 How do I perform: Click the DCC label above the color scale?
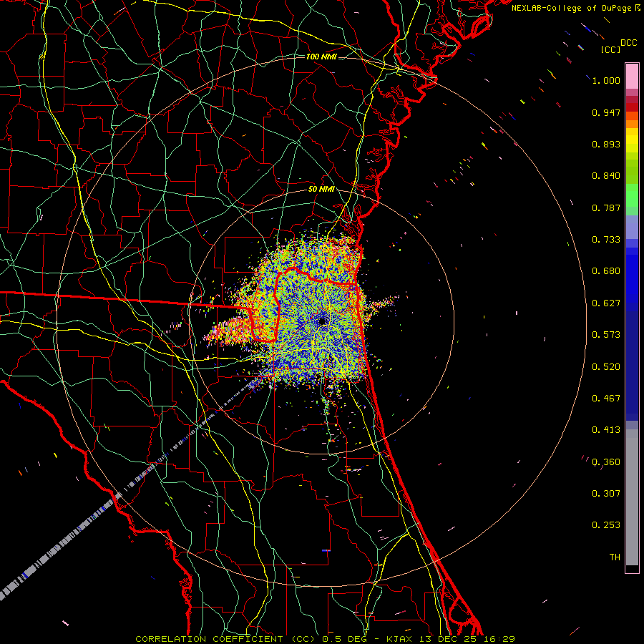coord(628,43)
